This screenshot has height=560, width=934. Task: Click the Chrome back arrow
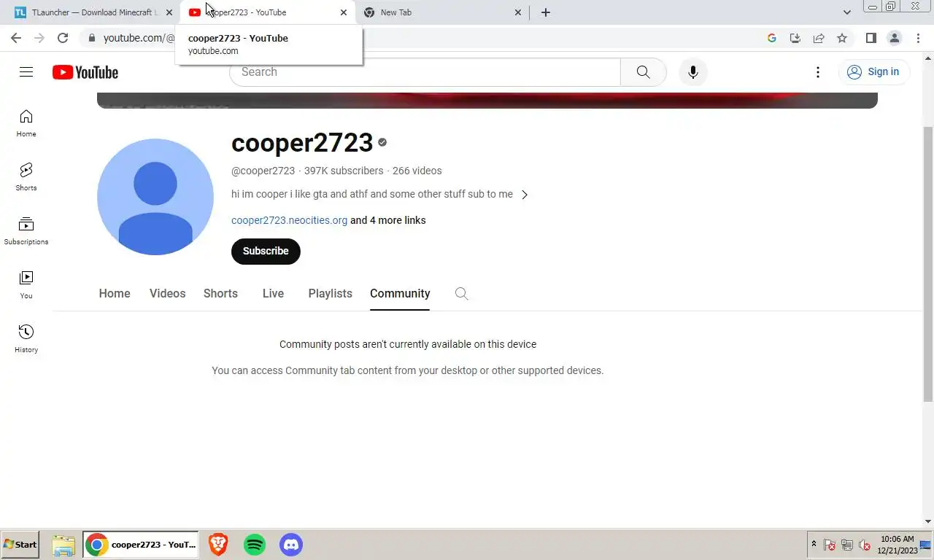tap(16, 38)
